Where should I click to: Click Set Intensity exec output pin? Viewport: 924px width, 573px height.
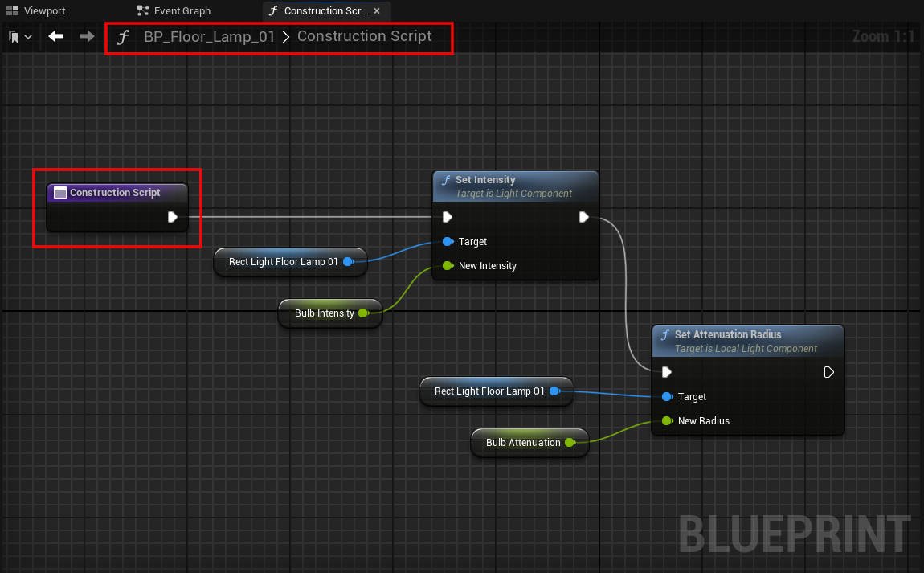(x=584, y=217)
